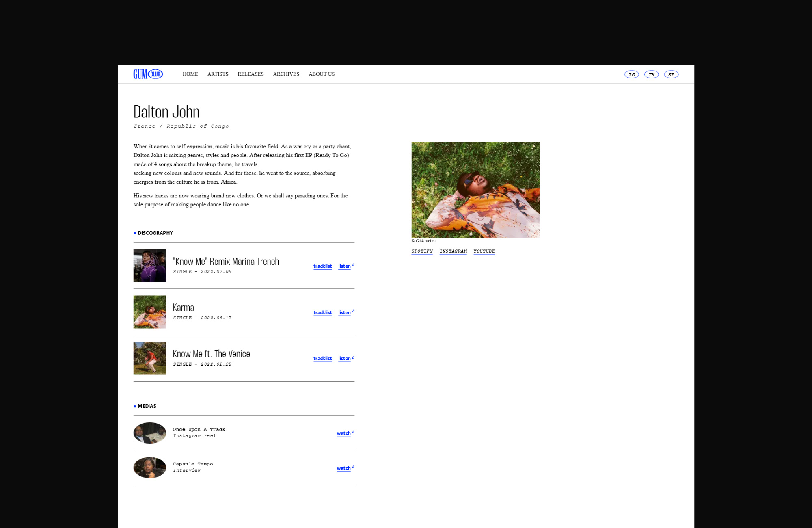
Task: Open the ARTISTS page
Action: click(x=218, y=74)
